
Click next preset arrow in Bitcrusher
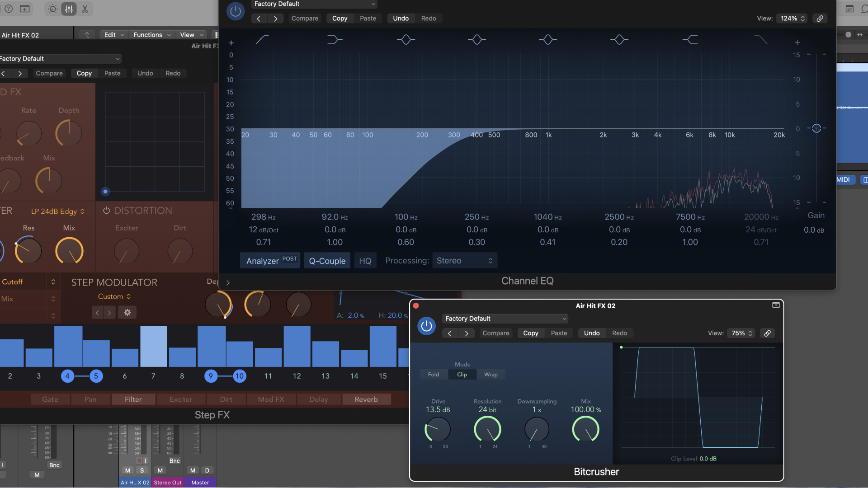pos(466,333)
